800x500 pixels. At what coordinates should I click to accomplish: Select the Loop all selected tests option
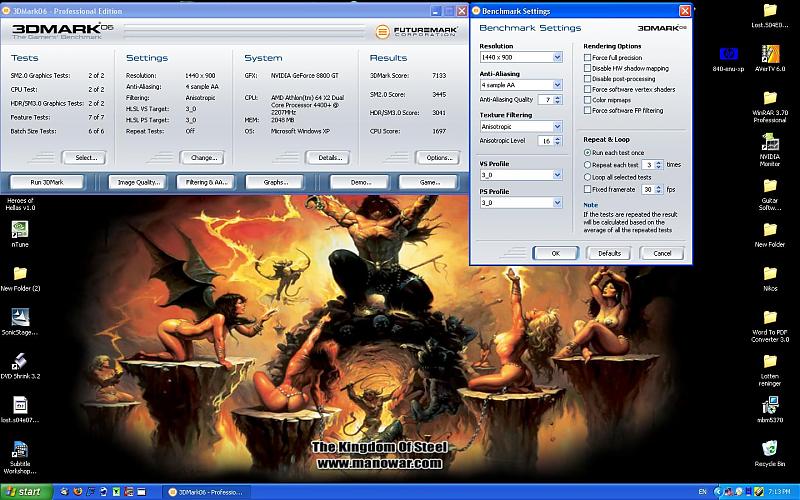click(x=588, y=177)
